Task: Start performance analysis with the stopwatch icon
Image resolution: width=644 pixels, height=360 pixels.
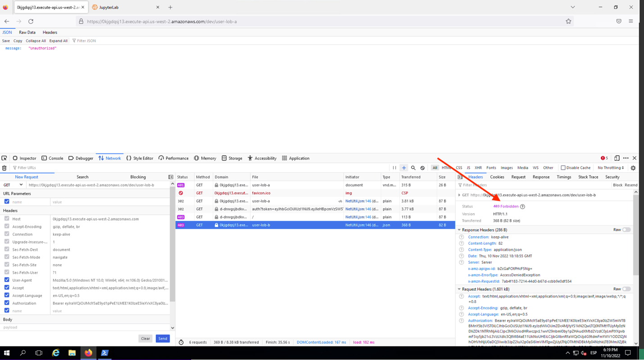Action: 181,342
